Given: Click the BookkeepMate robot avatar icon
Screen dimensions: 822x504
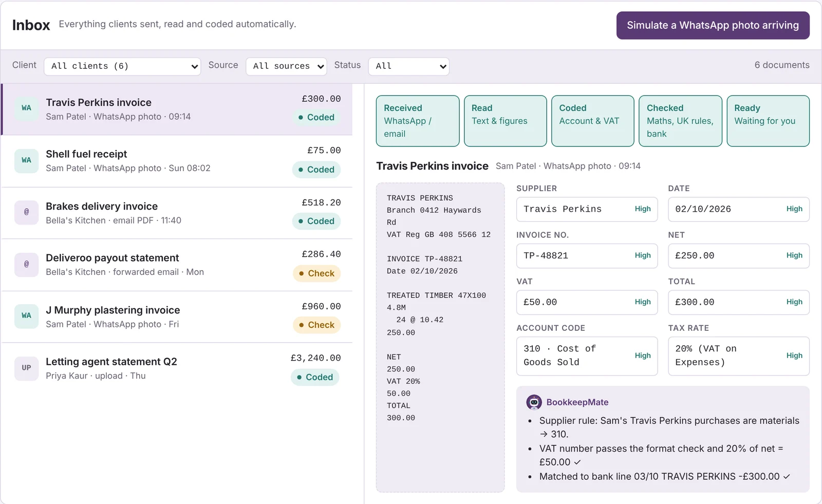Looking at the screenshot, I should click(x=534, y=402).
